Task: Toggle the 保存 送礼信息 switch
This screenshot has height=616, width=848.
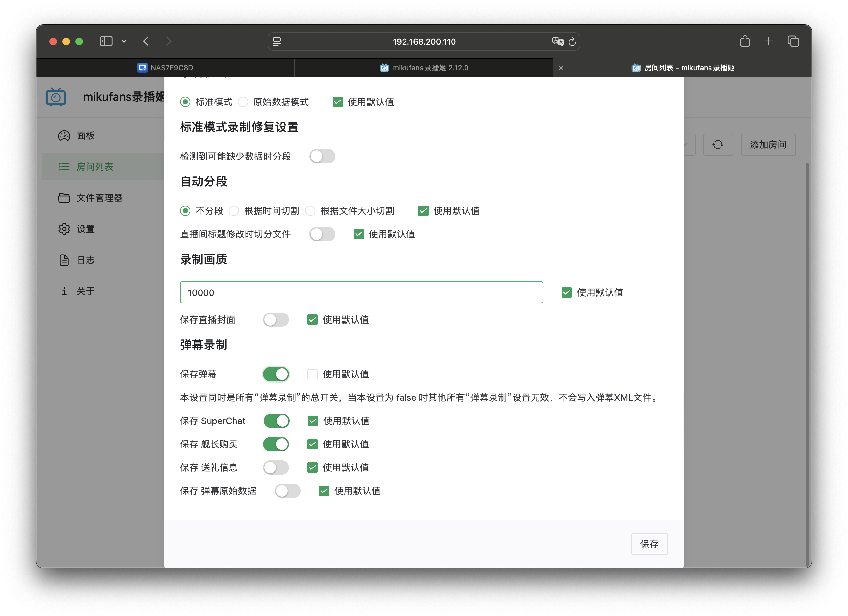Action: 276,467
